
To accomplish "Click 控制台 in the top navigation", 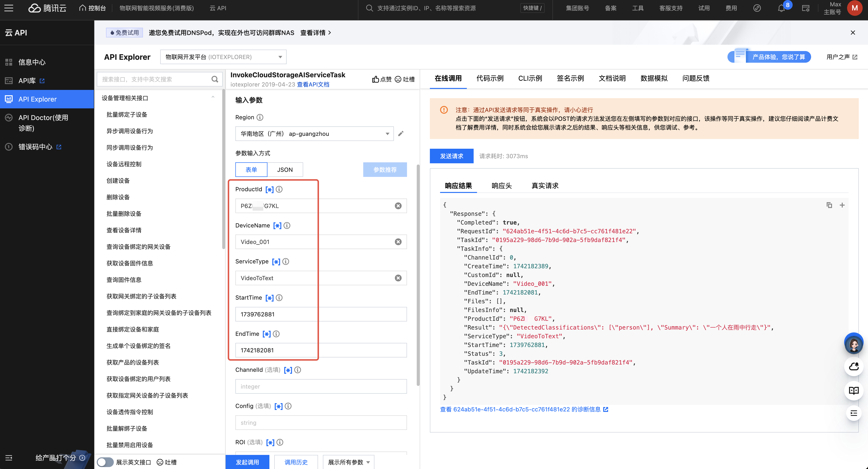I will pyautogui.click(x=92, y=8).
